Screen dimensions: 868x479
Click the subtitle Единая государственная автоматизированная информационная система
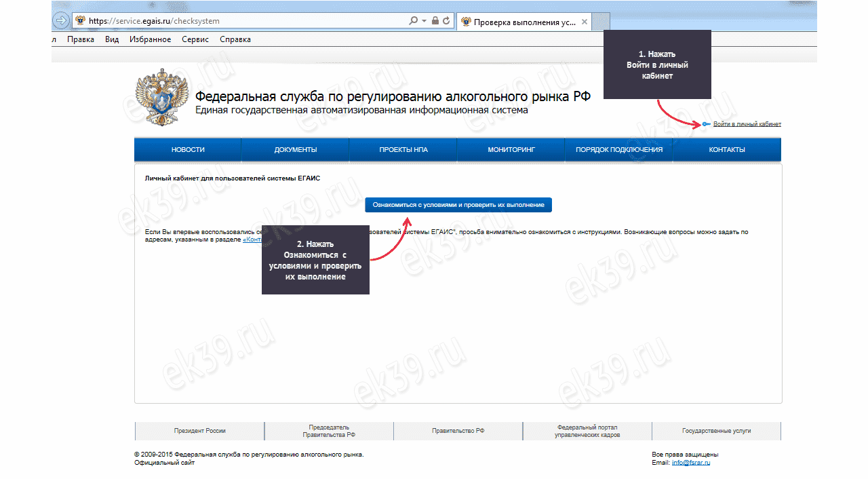(361, 110)
